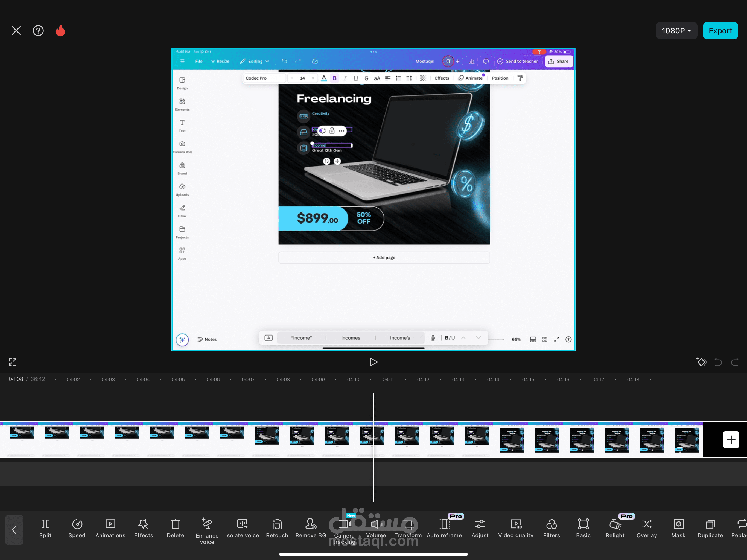The image size is (747, 560).
Task: Open the Speed tool
Action: pos(77,528)
